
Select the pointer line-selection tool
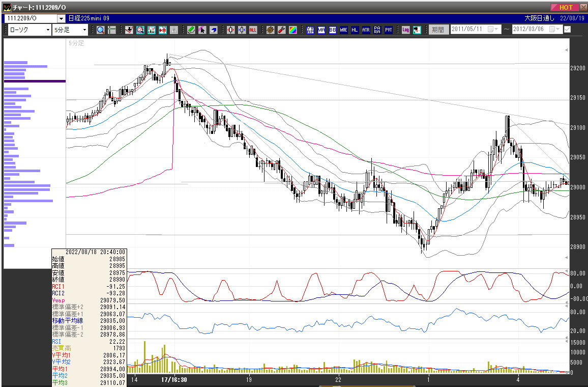202,30
